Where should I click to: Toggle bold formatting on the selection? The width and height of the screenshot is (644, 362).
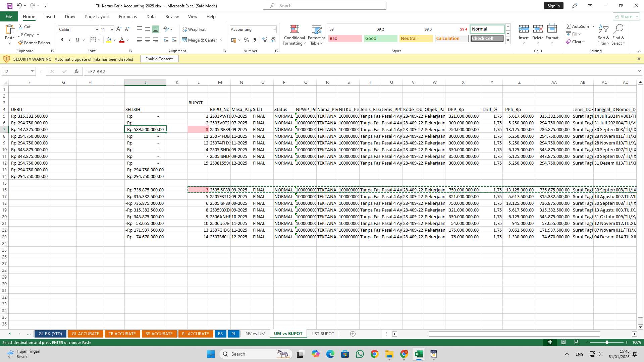pos(62,40)
